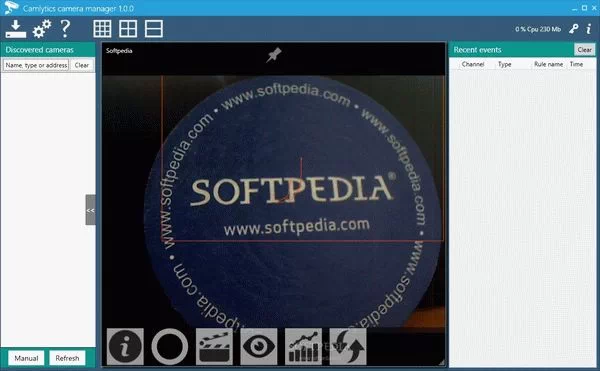The height and width of the screenshot is (371, 600).
Task: Sort events by Rule name column
Action: [x=548, y=64]
